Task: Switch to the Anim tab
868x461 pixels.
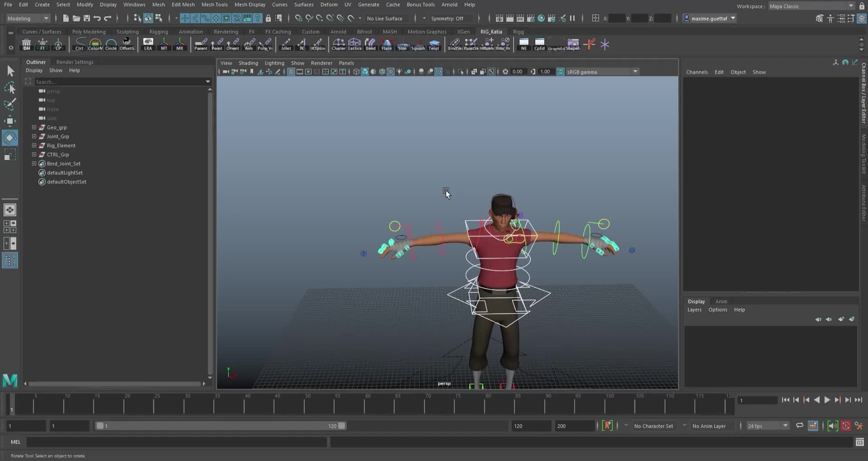Action: pos(722,301)
